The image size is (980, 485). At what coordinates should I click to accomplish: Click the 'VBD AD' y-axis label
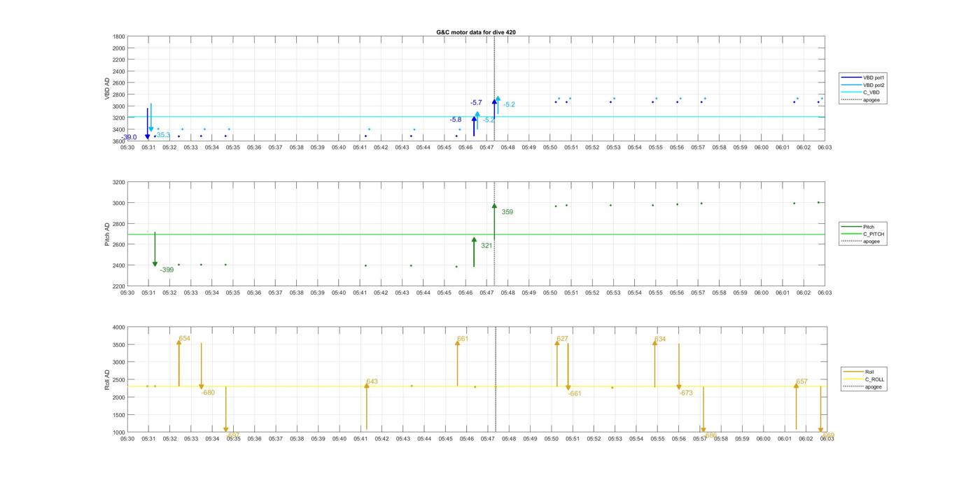(107, 89)
